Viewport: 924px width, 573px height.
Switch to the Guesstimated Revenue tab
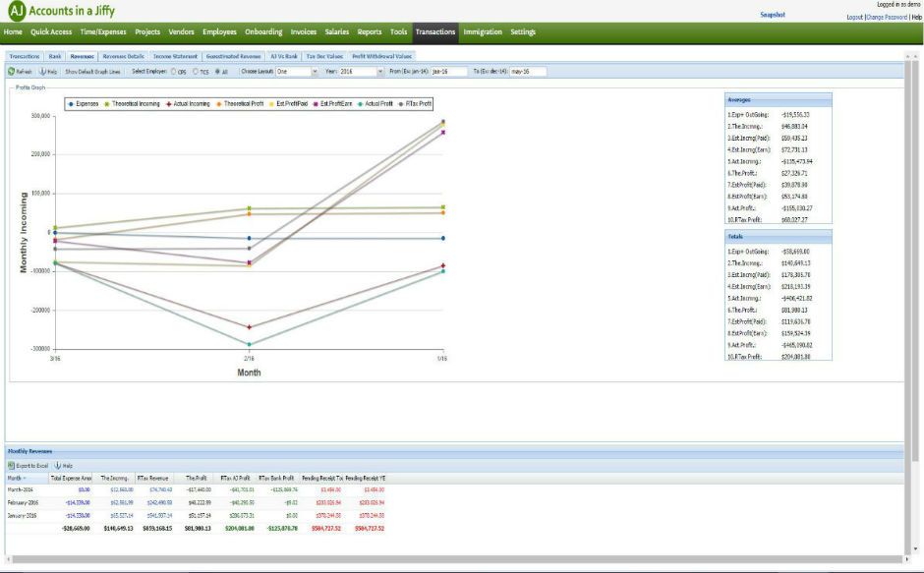pyautogui.click(x=233, y=56)
